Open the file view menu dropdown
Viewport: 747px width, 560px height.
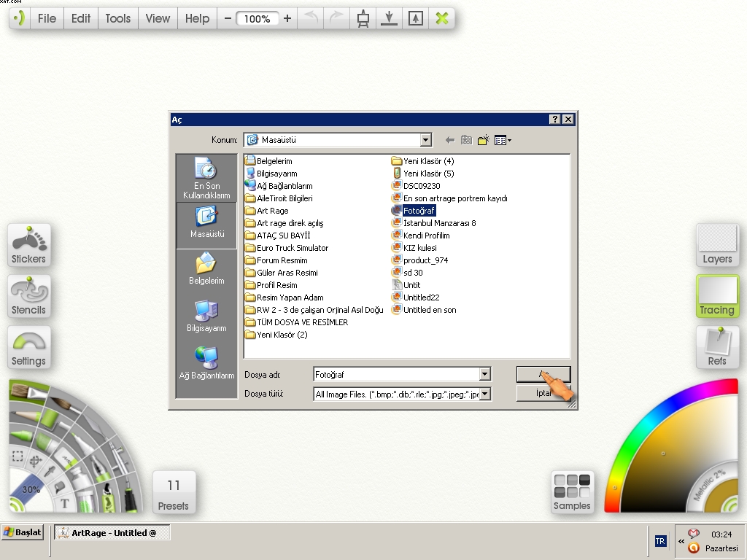pyautogui.click(x=503, y=140)
